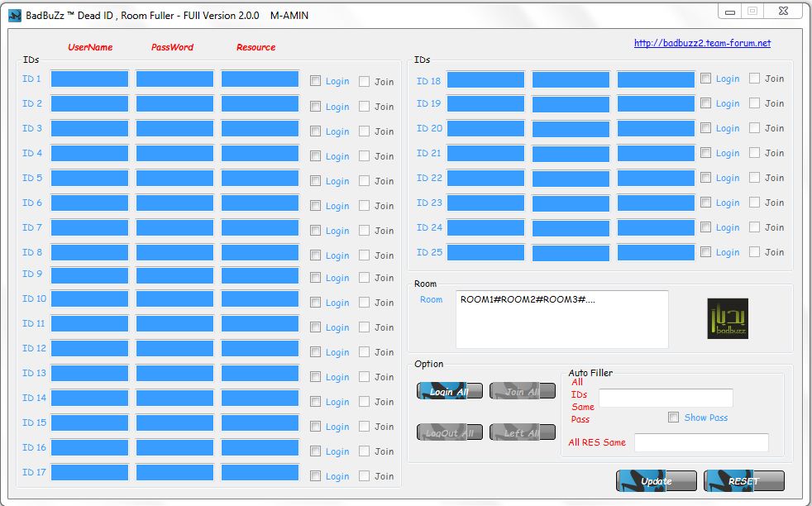Click the red PassWord column header
812x506 pixels.
[172, 47]
